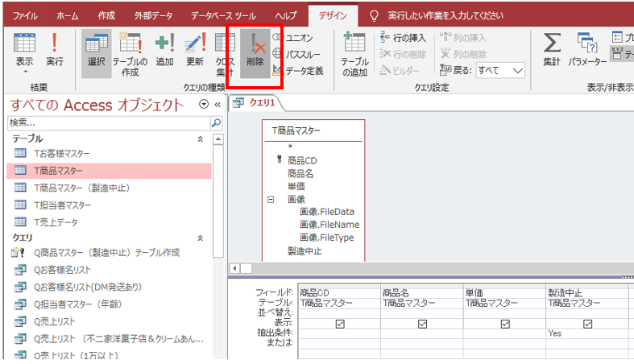Select 画像.FileName field in table box

click(329, 225)
